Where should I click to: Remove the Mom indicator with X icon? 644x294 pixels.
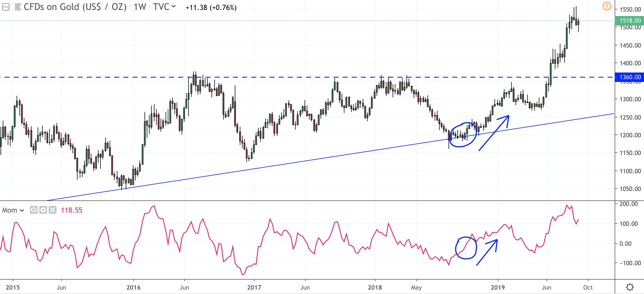pyautogui.click(x=52, y=210)
